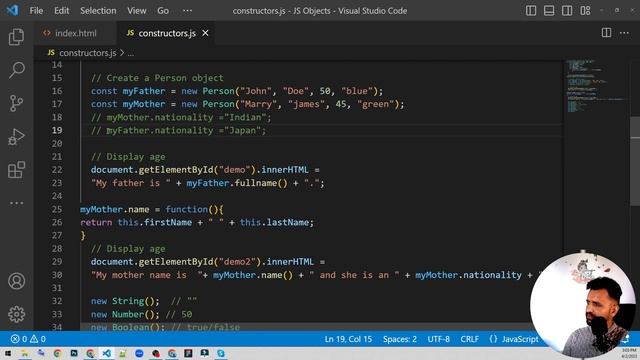Image resolution: width=640 pixels, height=360 pixels.
Task: Open the Go menu
Action: point(163,11)
